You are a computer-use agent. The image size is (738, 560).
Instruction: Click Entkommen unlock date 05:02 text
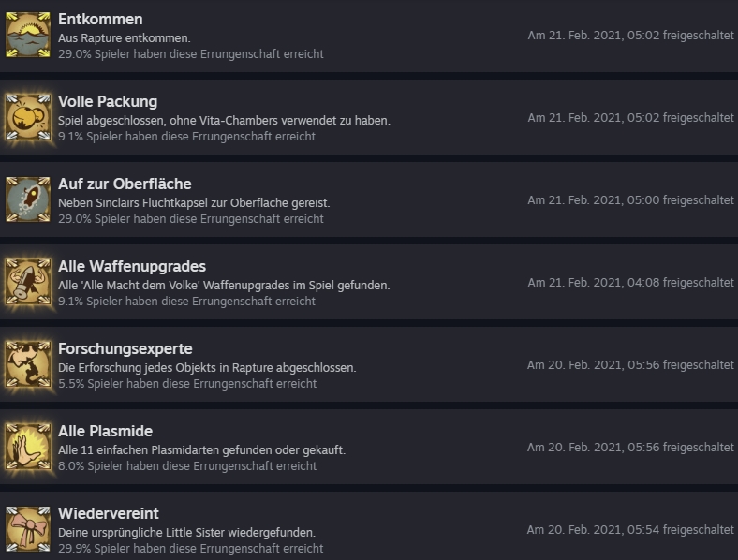(x=630, y=36)
